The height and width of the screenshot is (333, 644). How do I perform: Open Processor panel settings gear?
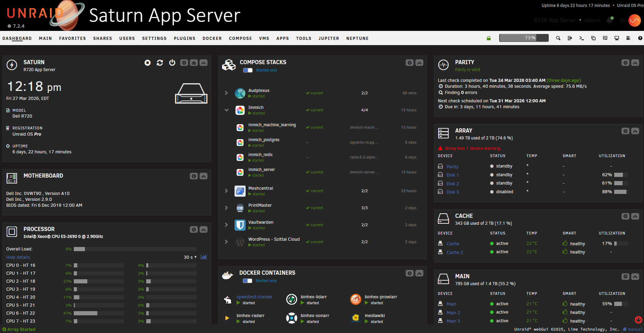click(194, 230)
